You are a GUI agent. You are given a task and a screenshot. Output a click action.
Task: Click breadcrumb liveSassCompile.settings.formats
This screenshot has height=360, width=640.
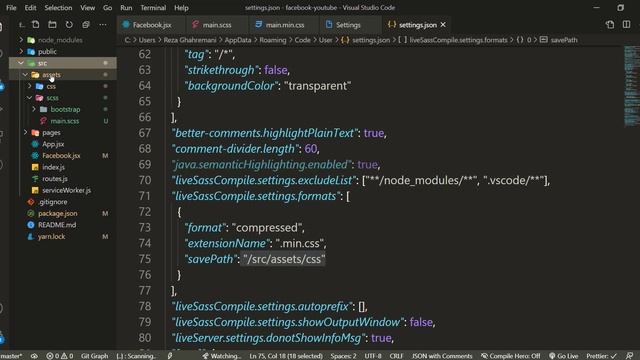458,40
